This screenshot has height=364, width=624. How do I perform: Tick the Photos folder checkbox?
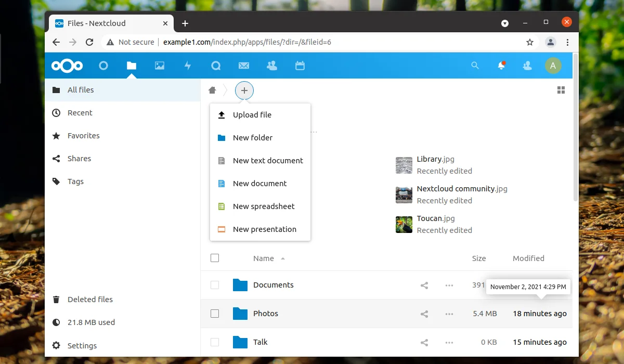[x=215, y=314]
